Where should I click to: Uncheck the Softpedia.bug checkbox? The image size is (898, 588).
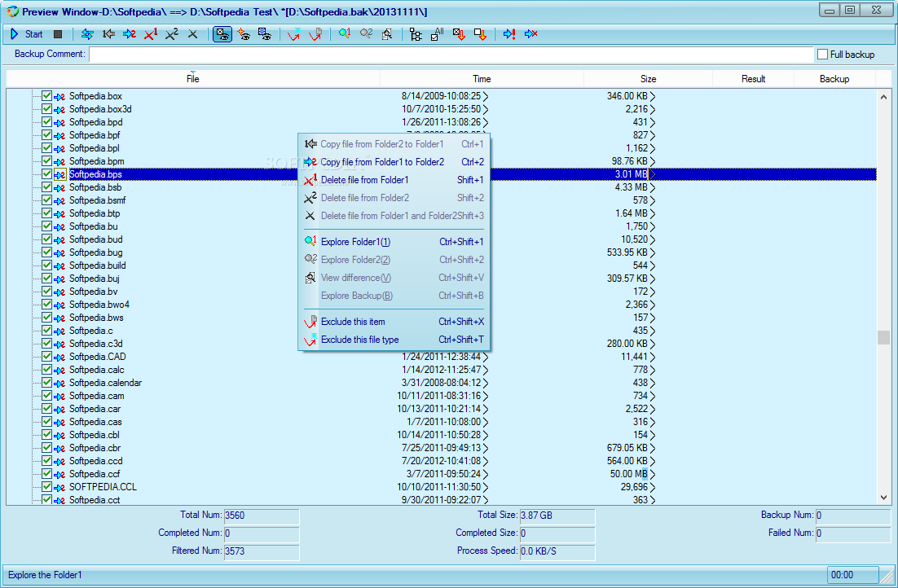[47, 252]
